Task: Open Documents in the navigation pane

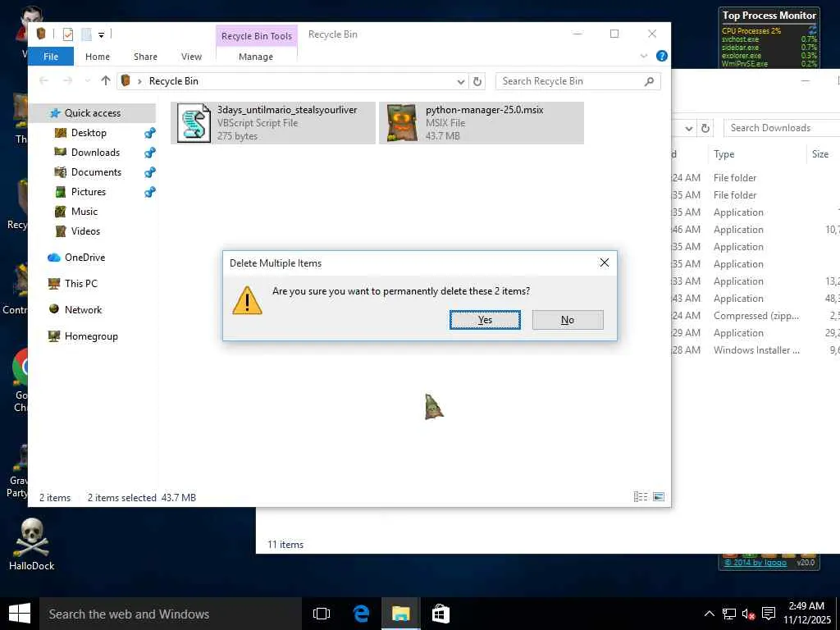Action: (97, 172)
